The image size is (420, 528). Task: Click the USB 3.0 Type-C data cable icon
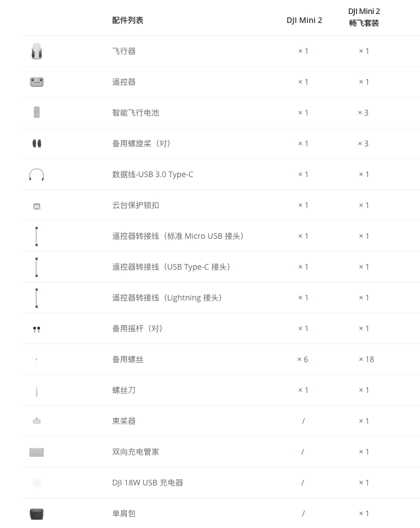(x=36, y=174)
